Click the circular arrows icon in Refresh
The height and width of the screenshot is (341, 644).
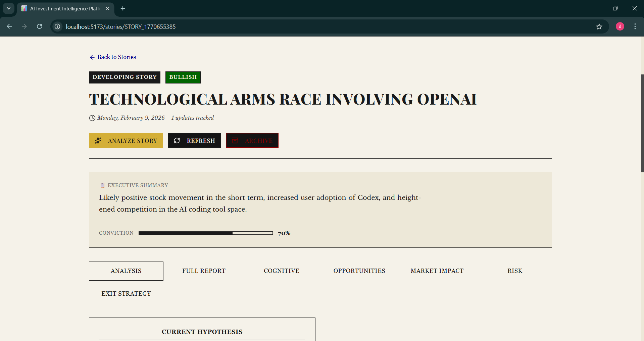pos(177,140)
